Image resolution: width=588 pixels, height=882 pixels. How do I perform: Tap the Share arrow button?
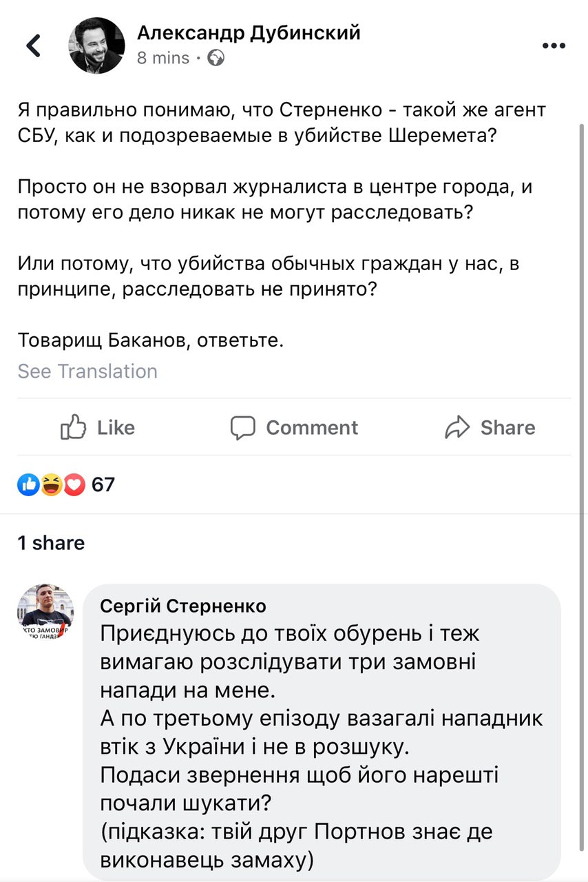coord(490,428)
